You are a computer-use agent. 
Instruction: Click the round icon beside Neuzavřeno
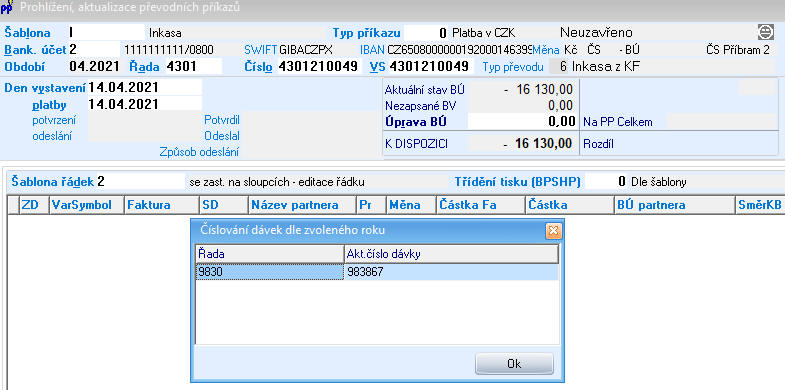[x=766, y=32]
